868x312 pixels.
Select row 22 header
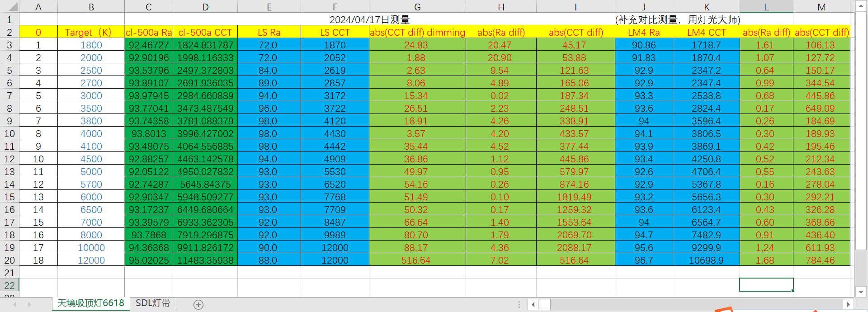click(9, 285)
